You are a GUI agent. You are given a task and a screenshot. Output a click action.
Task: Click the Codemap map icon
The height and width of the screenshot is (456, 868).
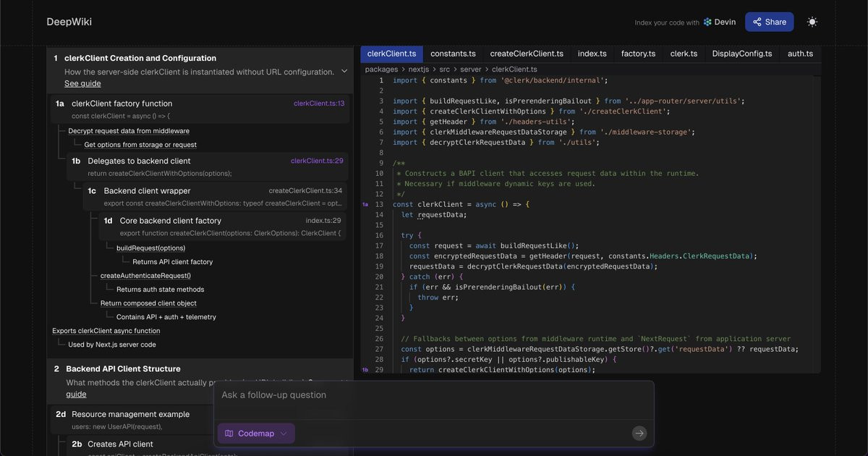pos(229,434)
